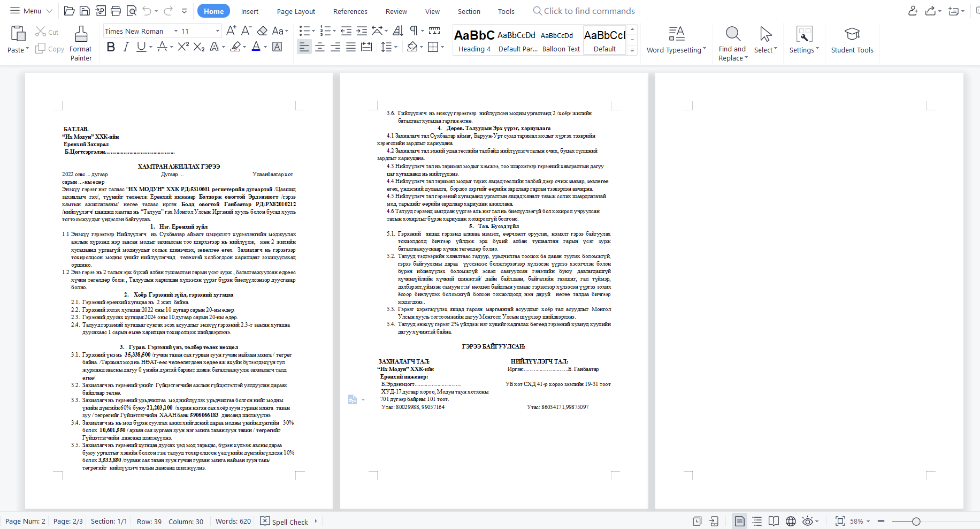
Task: Open the View tab
Action: click(432, 11)
